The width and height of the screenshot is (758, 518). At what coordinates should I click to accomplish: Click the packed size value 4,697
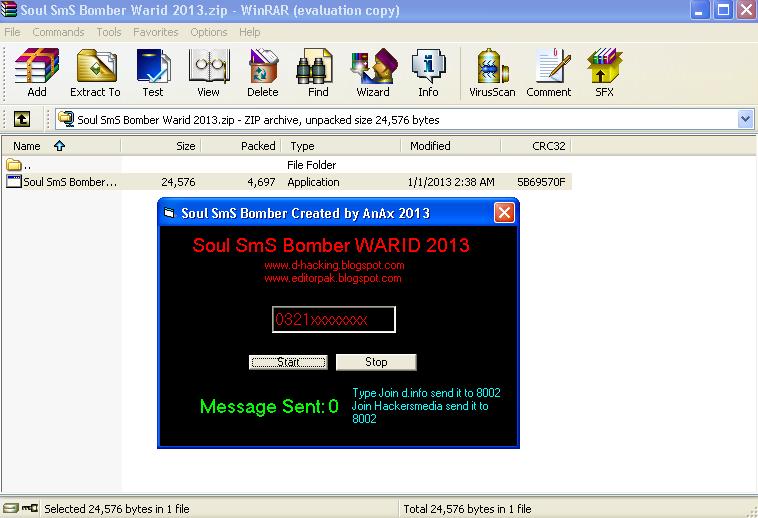pyautogui.click(x=261, y=182)
